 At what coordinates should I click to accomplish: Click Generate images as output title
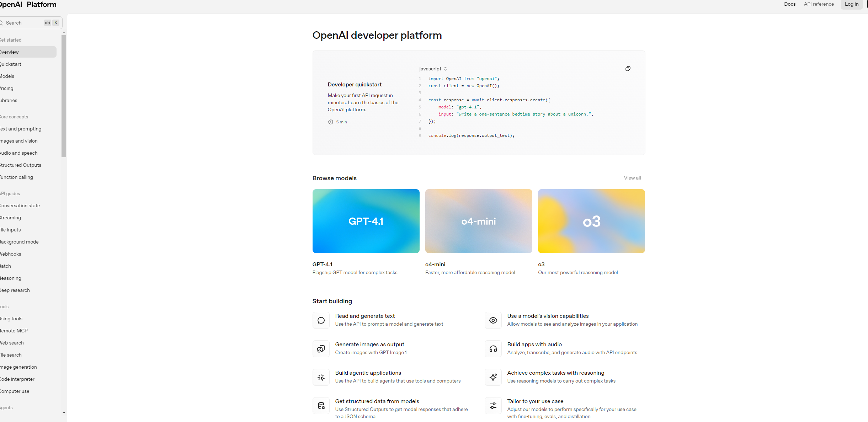tap(369, 344)
